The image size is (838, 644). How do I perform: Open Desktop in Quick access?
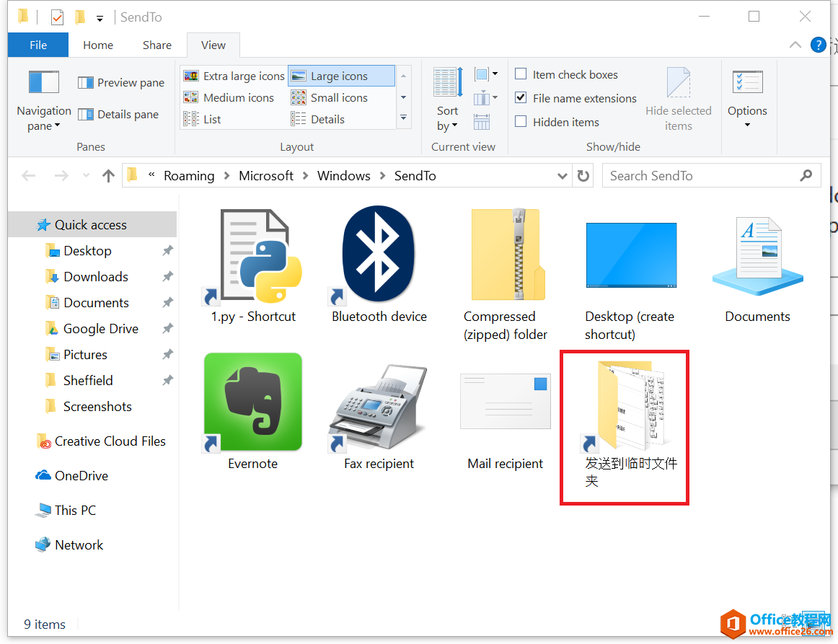(x=88, y=251)
